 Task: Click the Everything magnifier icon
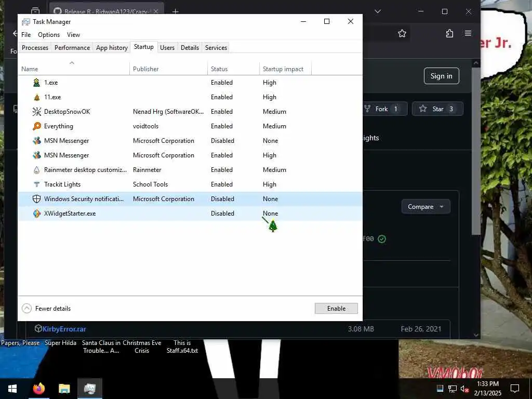pyautogui.click(x=37, y=126)
